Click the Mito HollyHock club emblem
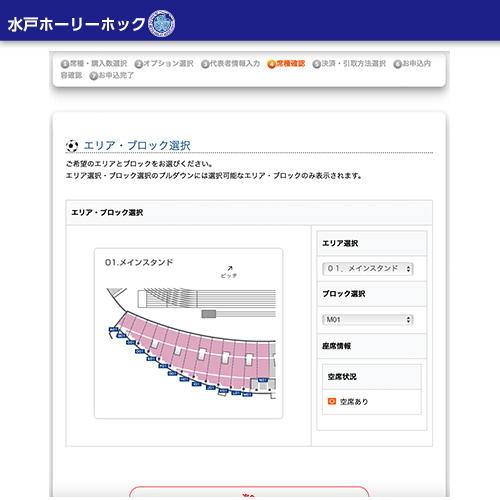 162,23
